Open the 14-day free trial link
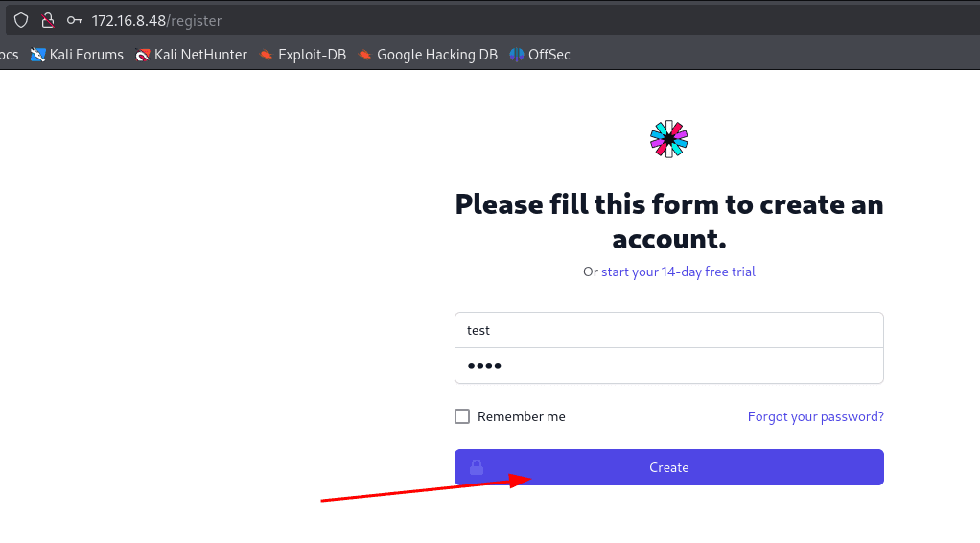 click(678, 271)
